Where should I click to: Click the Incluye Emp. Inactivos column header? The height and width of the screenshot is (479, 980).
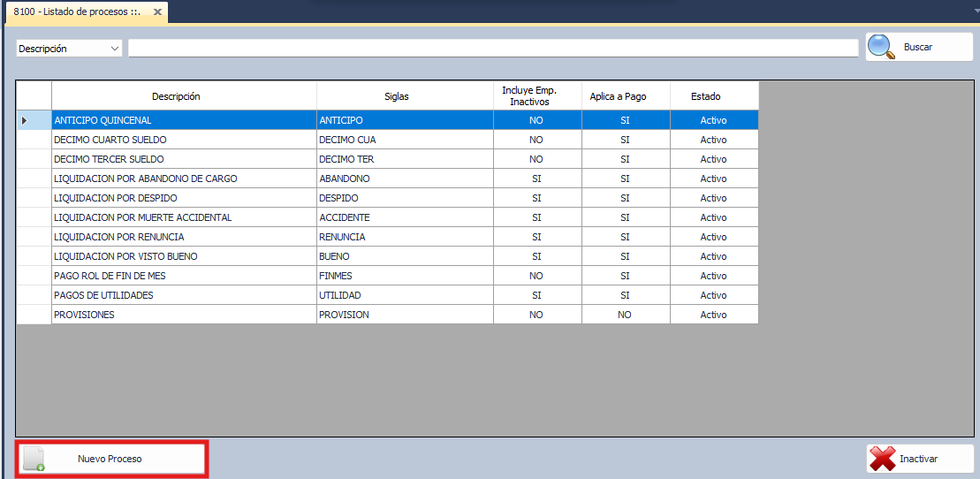(x=536, y=96)
